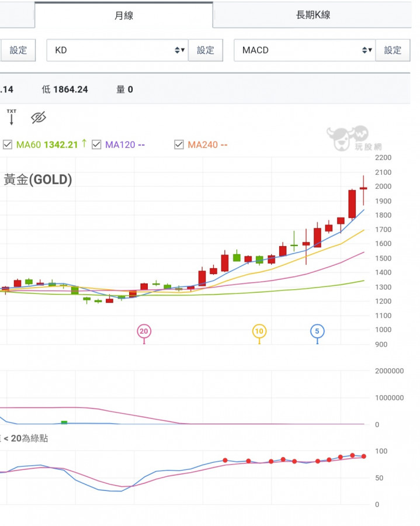Click the pink circled 20 marker
Screen dimensions: 420x526
[x=144, y=331]
